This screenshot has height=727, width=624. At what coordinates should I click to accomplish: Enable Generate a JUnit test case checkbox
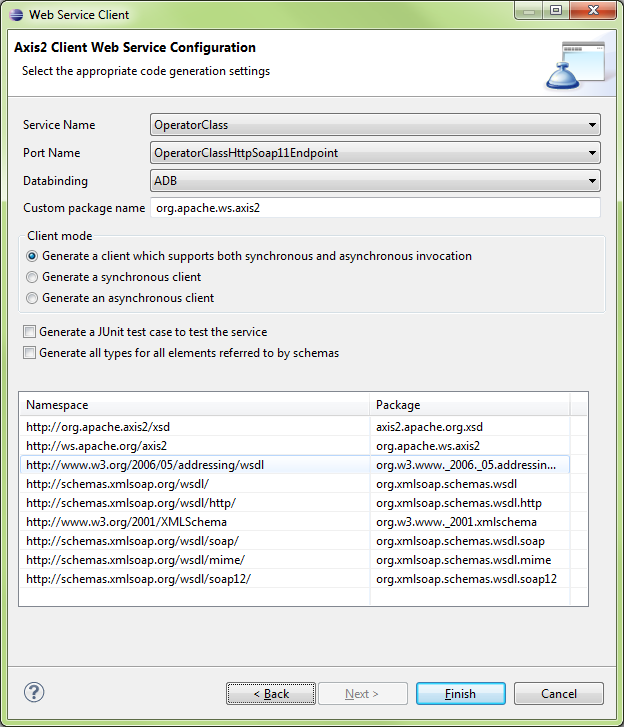30,332
